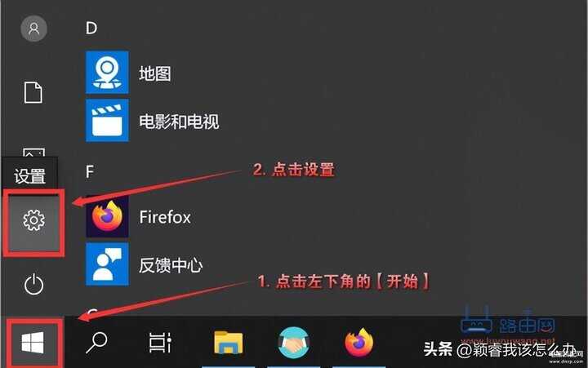Select the letter D group header

91,28
